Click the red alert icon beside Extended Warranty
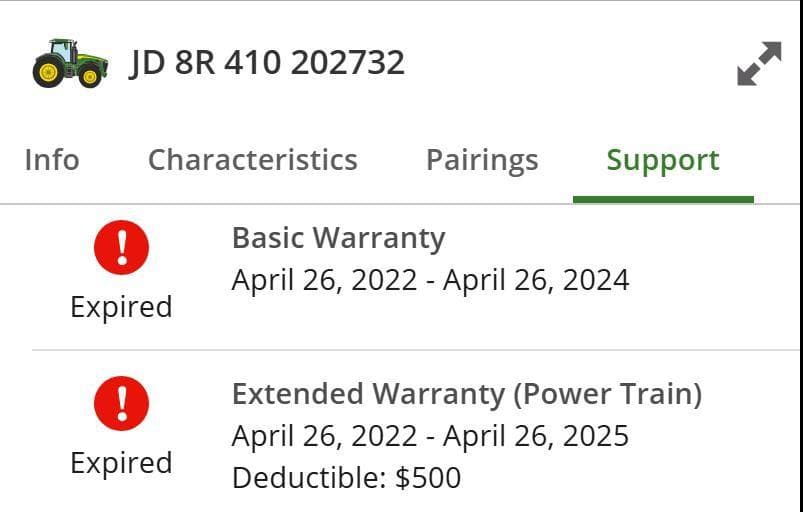This screenshot has height=512, width=803. point(121,404)
